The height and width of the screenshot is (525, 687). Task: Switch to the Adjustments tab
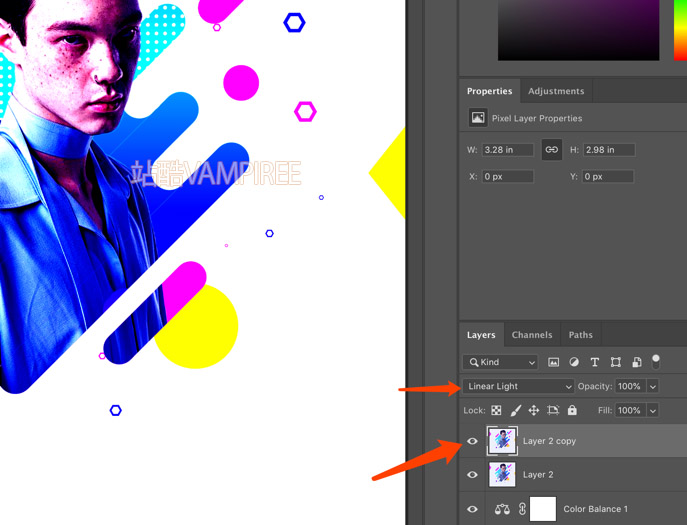click(556, 91)
